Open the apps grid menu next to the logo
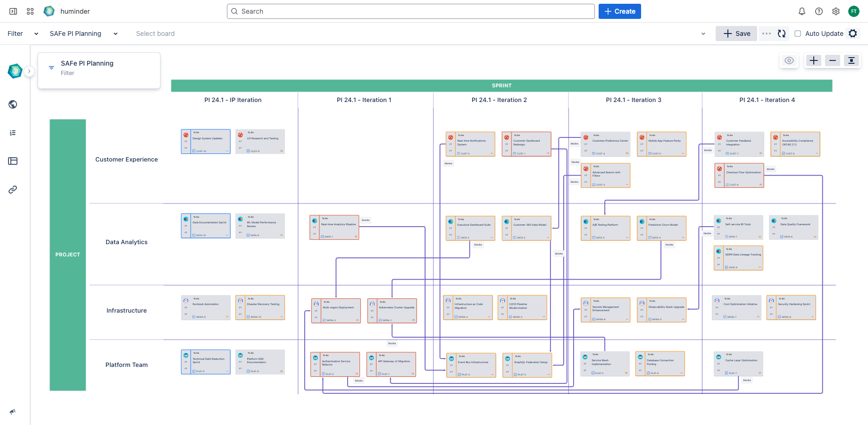Screen dimensions: 868x425 pyautogui.click(x=30, y=11)
